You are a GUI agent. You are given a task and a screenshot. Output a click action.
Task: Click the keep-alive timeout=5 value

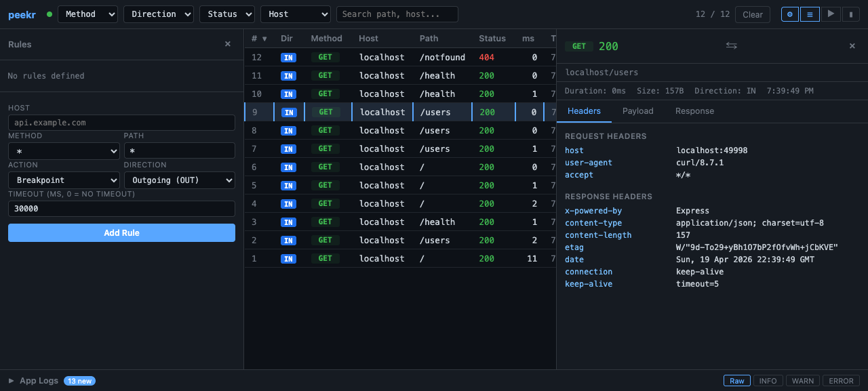(x=697, y=284)
